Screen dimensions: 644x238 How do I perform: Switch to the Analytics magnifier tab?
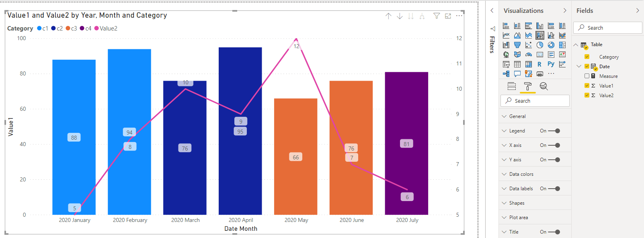(544, 86)
